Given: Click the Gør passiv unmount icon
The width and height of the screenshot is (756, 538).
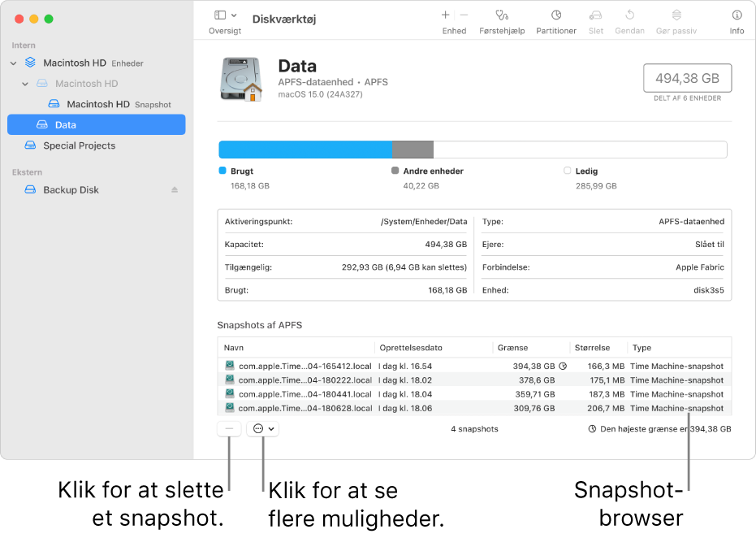Looking at the screenshot, I should tap(676, 15).
